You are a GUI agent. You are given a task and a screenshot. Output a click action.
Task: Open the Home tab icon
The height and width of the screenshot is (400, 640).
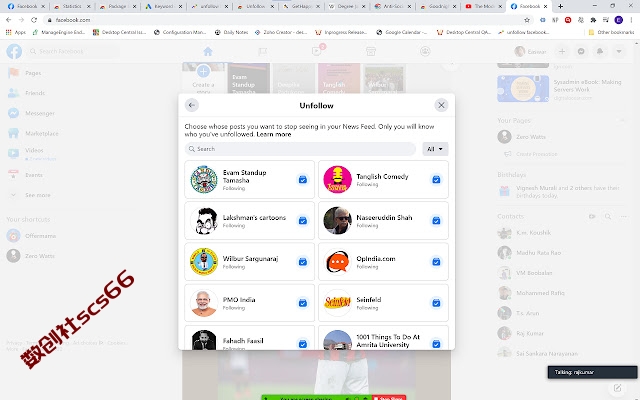coord(208,51)
